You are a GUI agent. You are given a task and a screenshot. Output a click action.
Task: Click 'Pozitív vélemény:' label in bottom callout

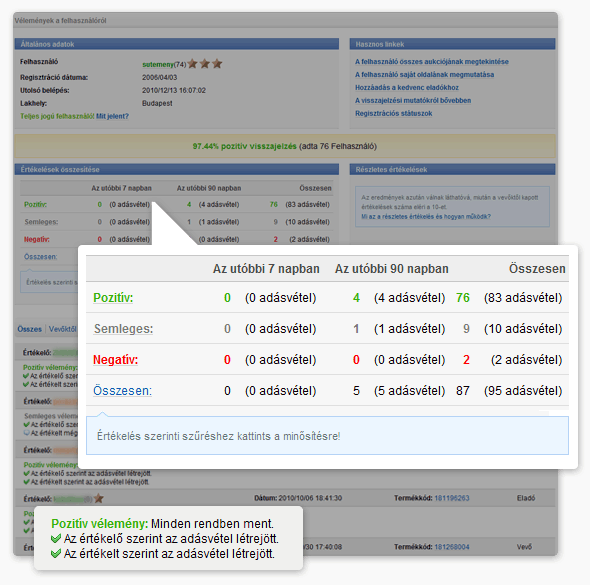click(x=99, y=523)
